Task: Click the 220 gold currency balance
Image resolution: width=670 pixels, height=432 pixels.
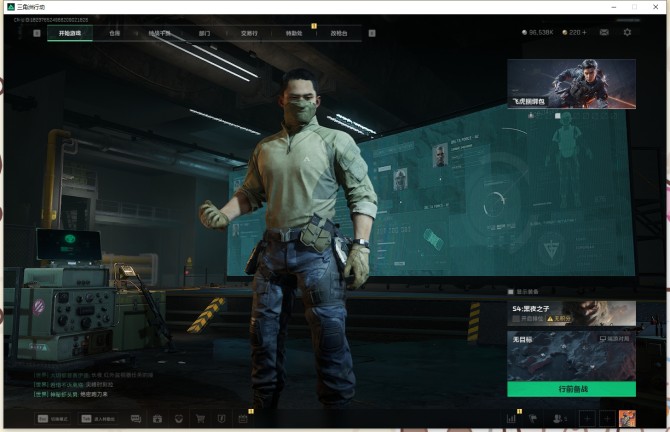Action: (x=574, y=32)
